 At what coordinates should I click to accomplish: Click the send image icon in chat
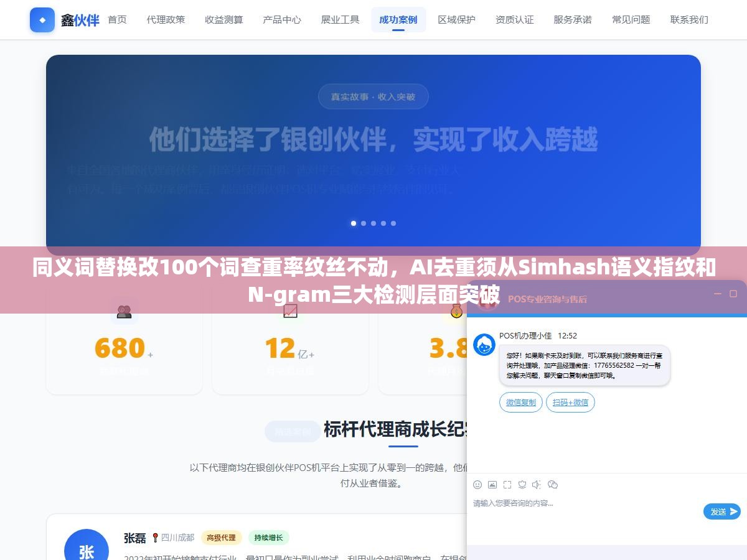tap(492, 485)
